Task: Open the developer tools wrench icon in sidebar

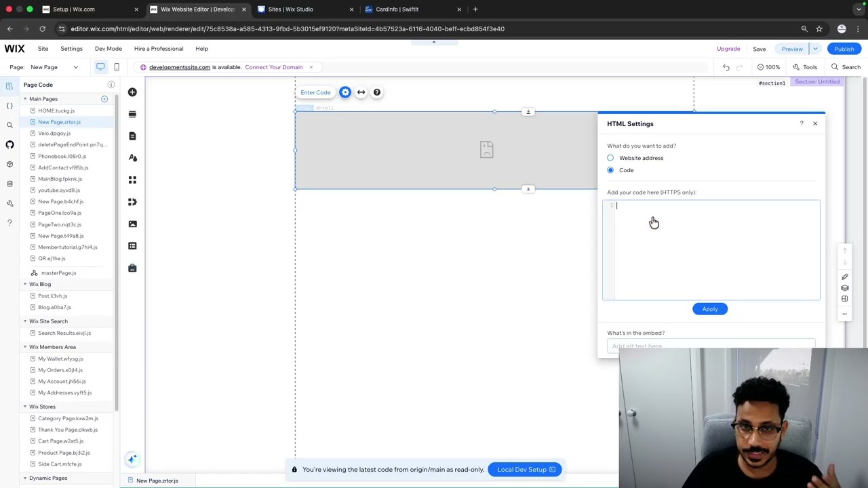Action: [x=9, y=203]
